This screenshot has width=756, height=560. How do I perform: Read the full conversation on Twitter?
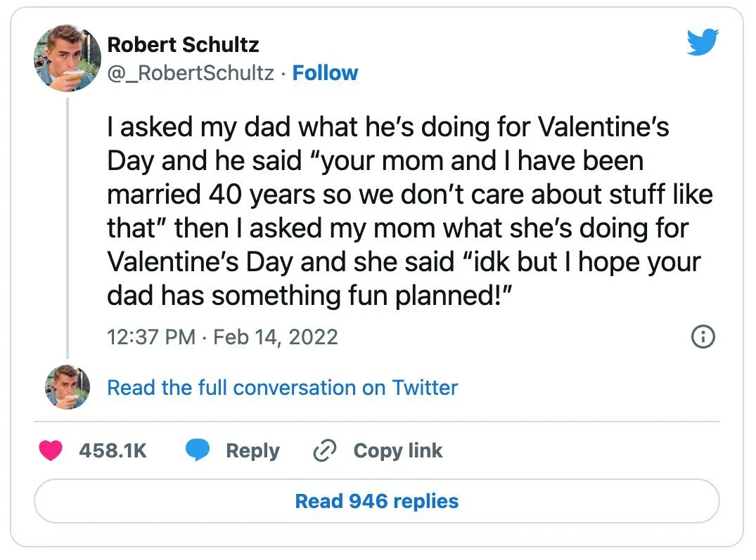coord(282,387)
